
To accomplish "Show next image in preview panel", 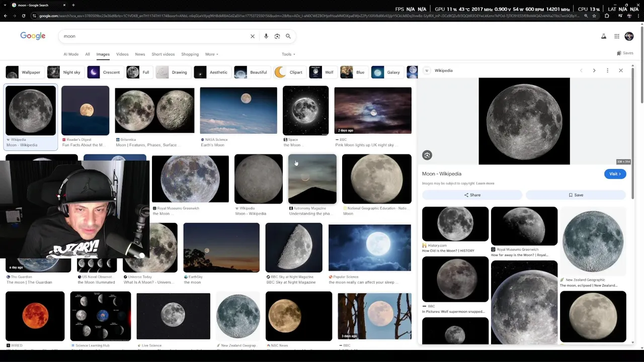I will 594,70.
